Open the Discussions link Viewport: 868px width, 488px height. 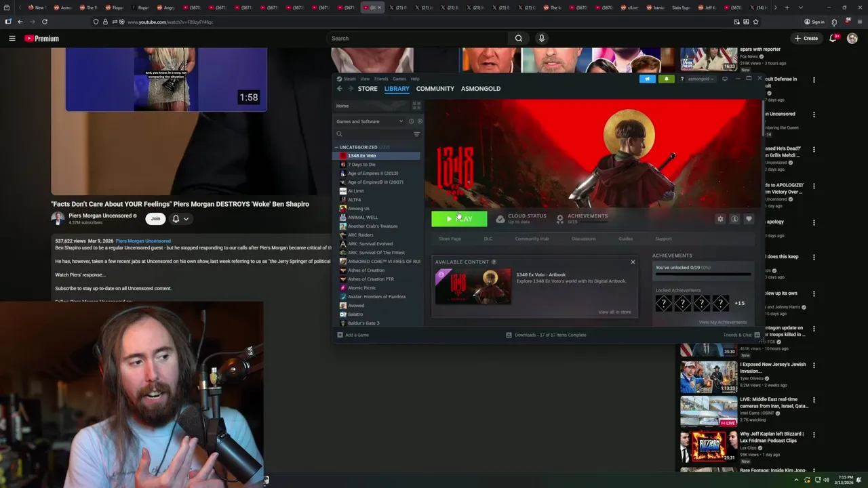point(583,239)
